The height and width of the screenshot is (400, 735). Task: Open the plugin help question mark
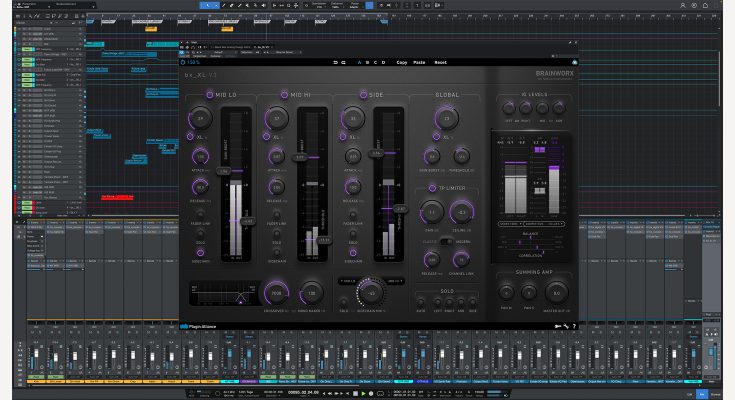tap(573, 326)
